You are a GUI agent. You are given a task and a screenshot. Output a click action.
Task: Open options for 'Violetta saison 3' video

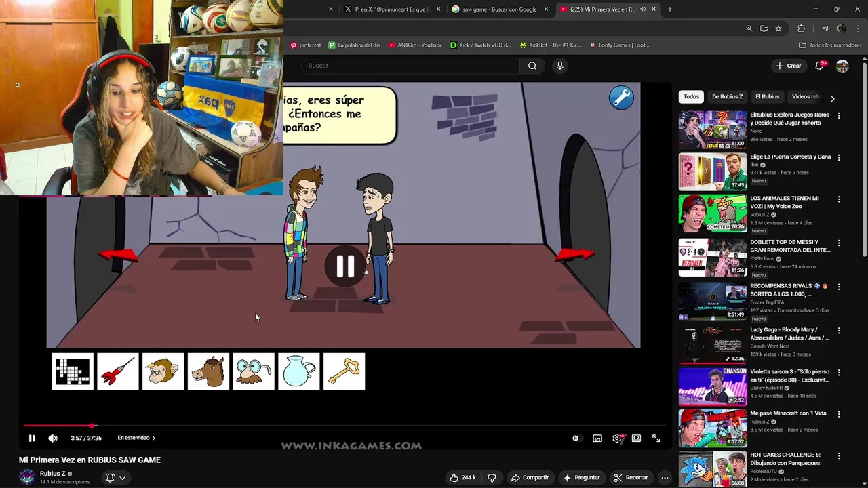pyautogui.click(x=839, y=373)
